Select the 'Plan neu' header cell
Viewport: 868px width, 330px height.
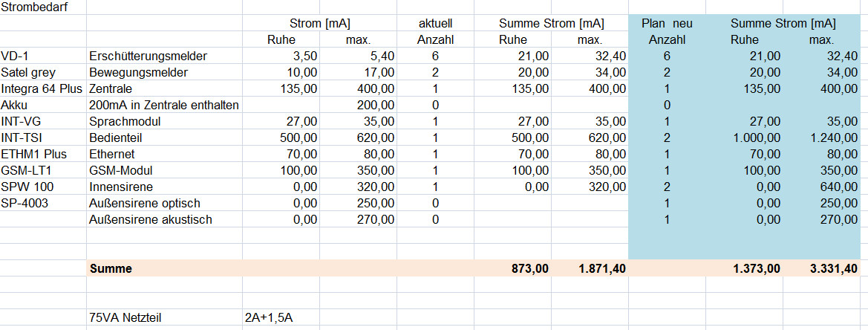(x=667, y=23)
